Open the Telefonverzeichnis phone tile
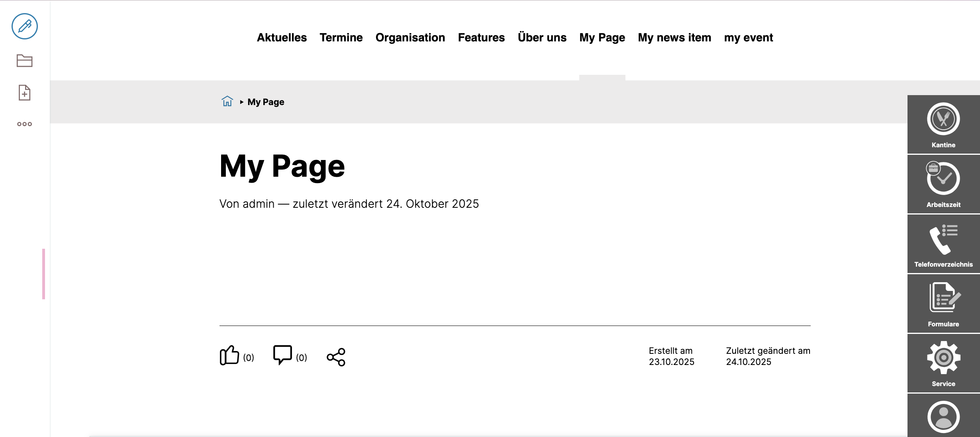Viewport: 980px width, 437px height. tap(943, 244)
